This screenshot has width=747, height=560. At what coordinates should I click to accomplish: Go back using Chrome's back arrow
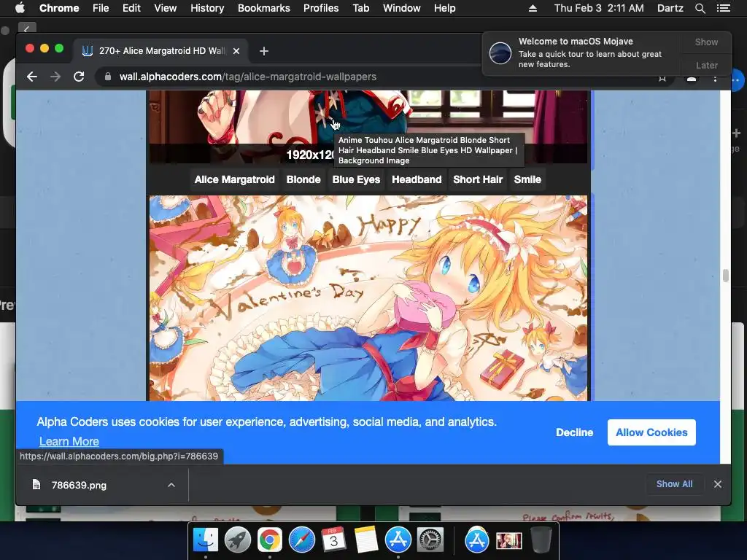(x=32, y=77)
